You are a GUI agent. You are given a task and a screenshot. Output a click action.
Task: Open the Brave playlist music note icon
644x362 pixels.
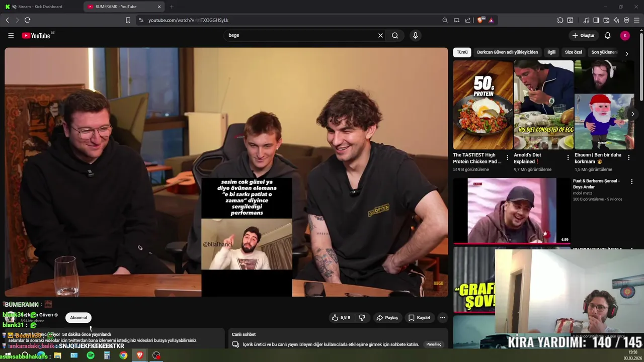click(586, 20)
